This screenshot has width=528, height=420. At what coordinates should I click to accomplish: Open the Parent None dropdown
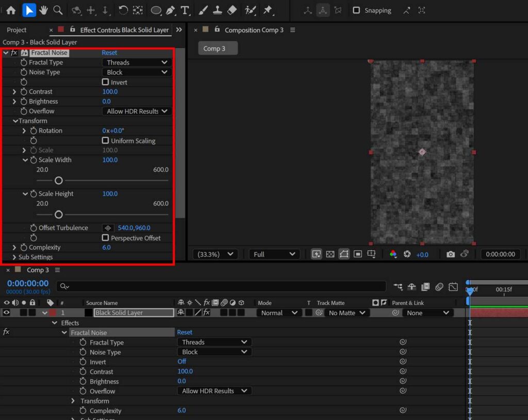(427, 313)
